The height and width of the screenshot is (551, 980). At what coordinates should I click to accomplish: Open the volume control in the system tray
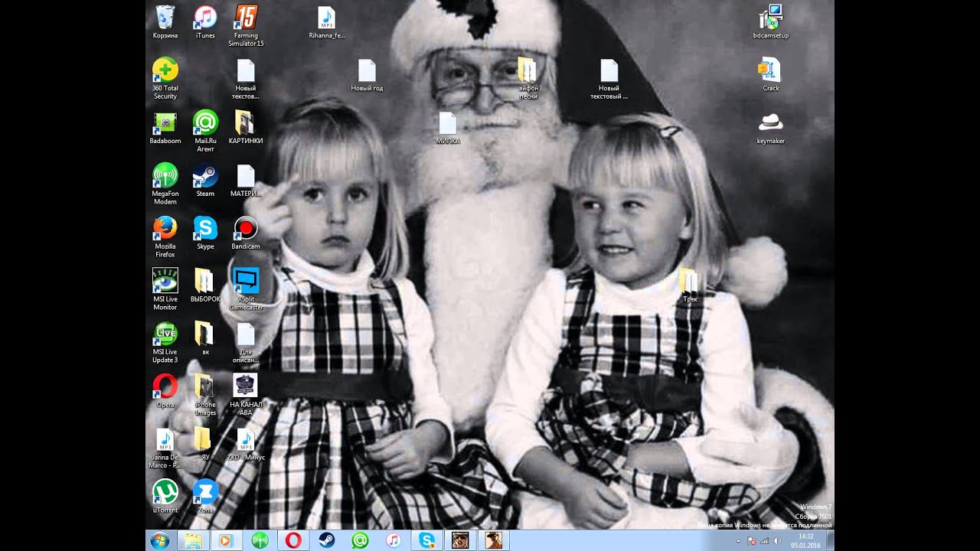click(x=778, y=541)
